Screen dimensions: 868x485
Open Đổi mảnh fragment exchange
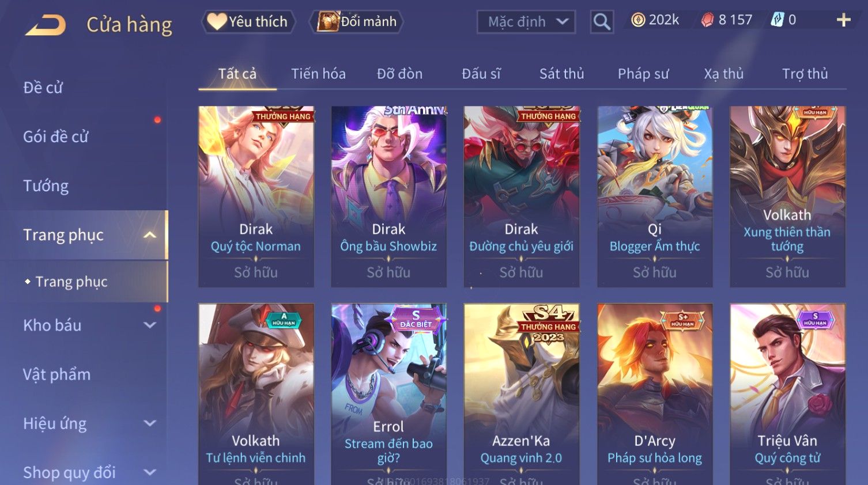click(x=357, y=22)
